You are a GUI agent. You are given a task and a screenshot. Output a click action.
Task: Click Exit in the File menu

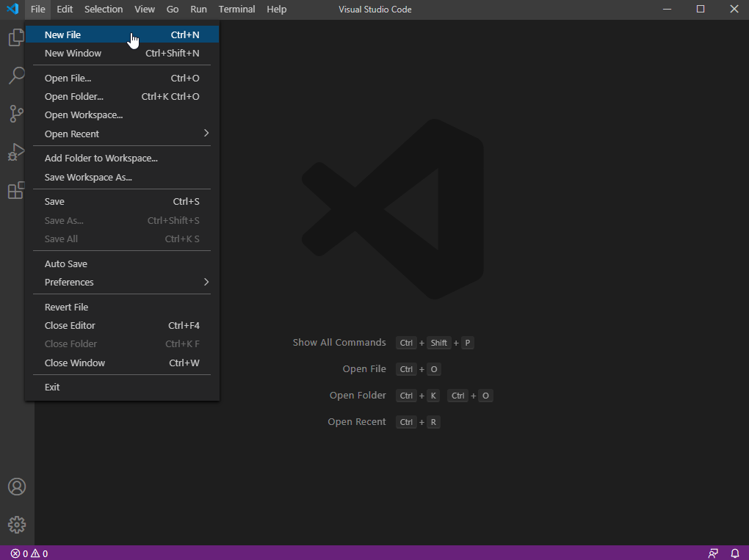click(x=52, y=387)
